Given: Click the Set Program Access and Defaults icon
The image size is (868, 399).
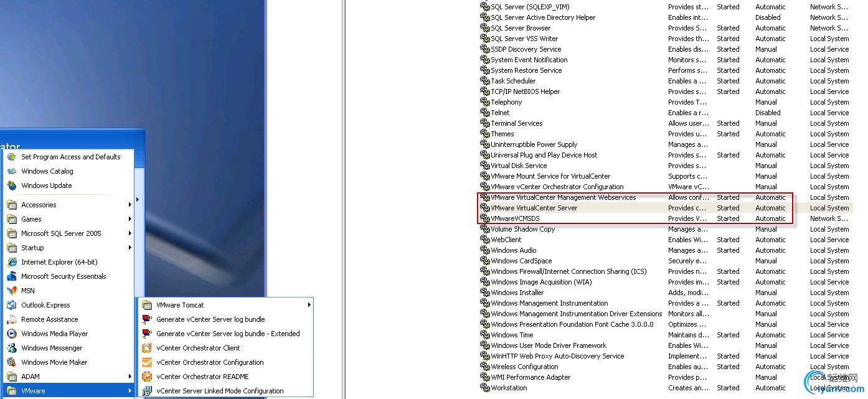Looking at the screenshot, I should point(11,157).
